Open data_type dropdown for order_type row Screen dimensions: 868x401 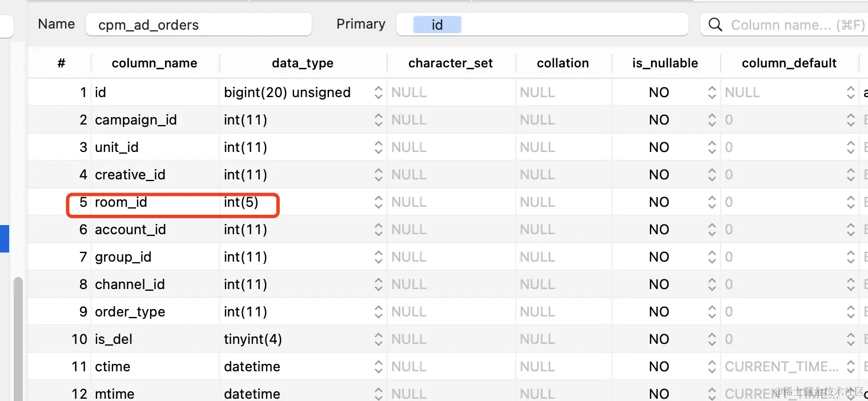point(378,312)
